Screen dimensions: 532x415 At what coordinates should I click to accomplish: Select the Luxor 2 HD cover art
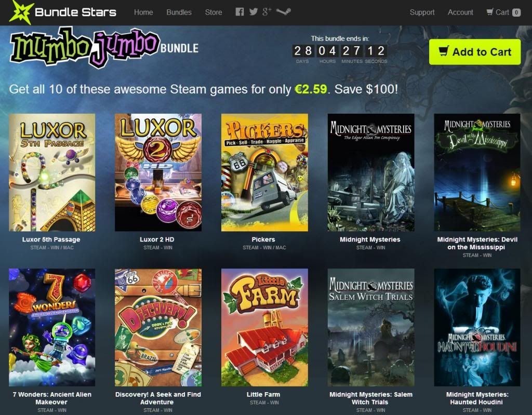tap(158, 172)
